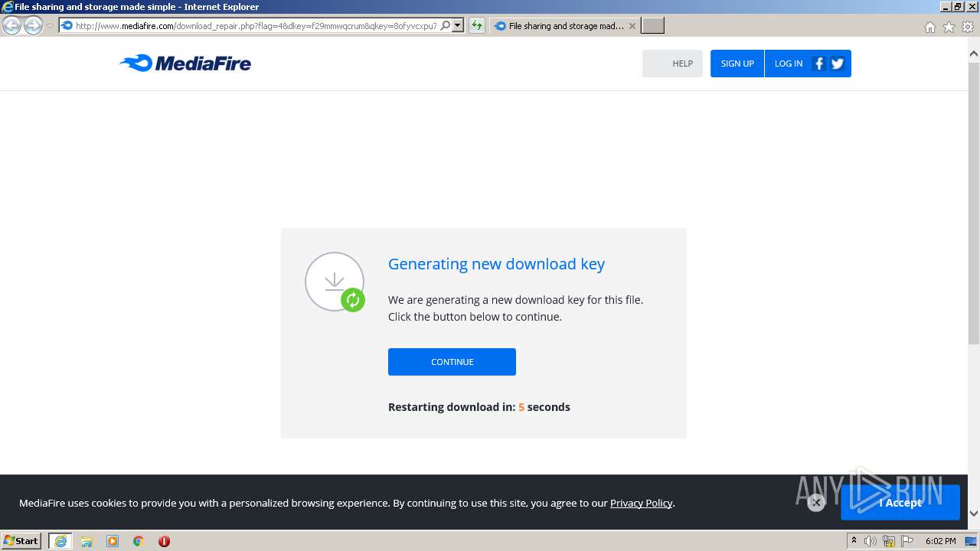Accept cookies with I Accept button
Viewport: 980px width, 551px height.
pyautogui.click(x=900, y=503)
